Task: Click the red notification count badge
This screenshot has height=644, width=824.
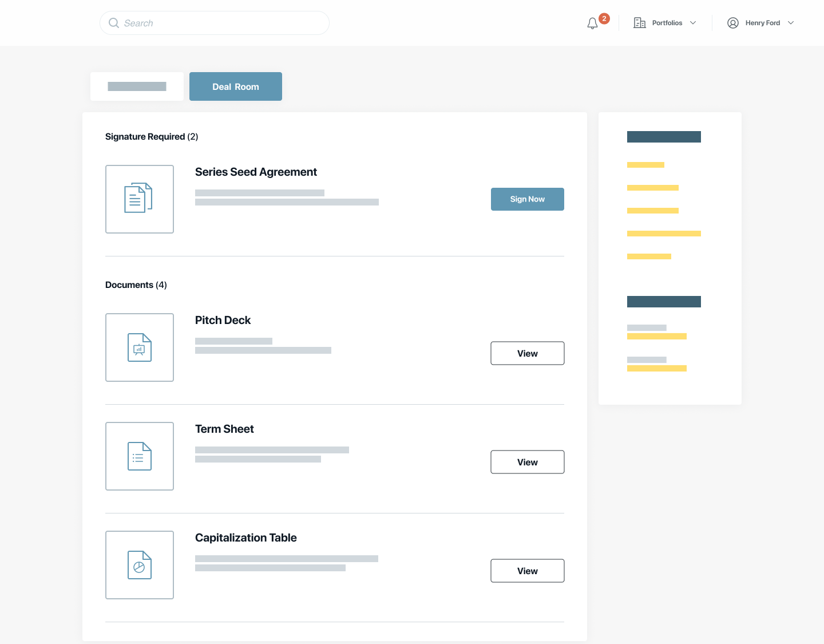Action: (x=604, y=18)
